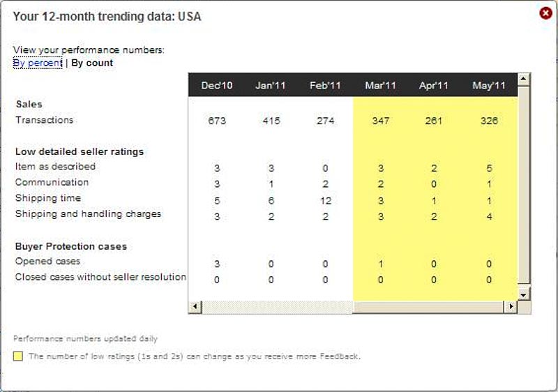The width and height of the screenshot is (558, 392).
Task: Click Dec'10 transactions value 673
Action: pos(217,121)
